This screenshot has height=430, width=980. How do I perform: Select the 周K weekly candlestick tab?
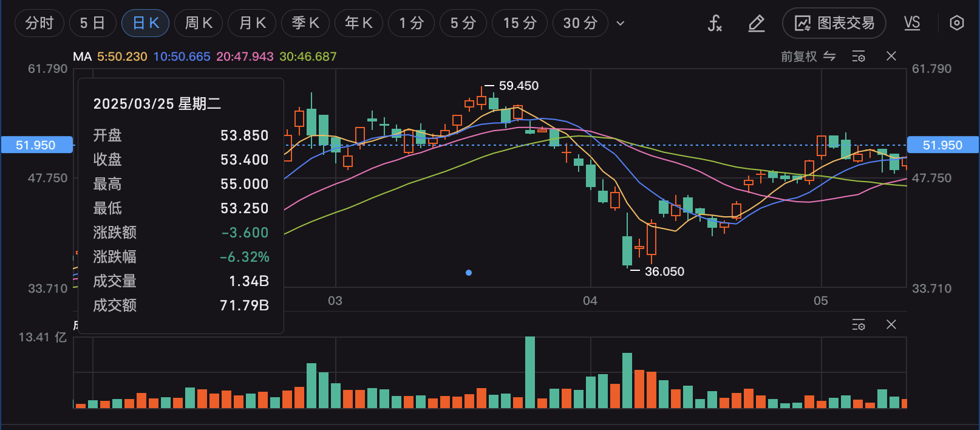(199, 24)
